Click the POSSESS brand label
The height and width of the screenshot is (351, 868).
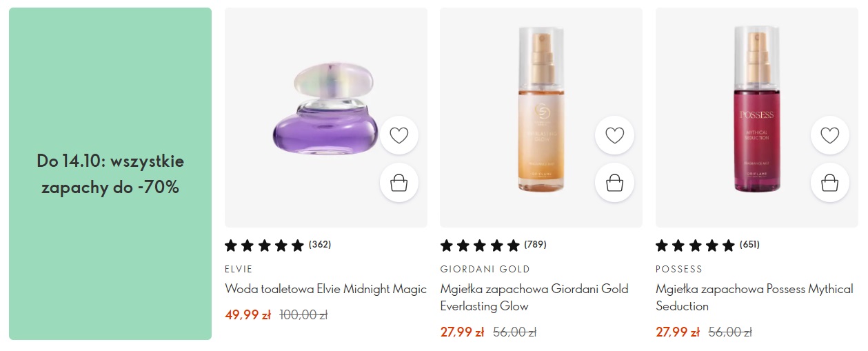[678, 269]
